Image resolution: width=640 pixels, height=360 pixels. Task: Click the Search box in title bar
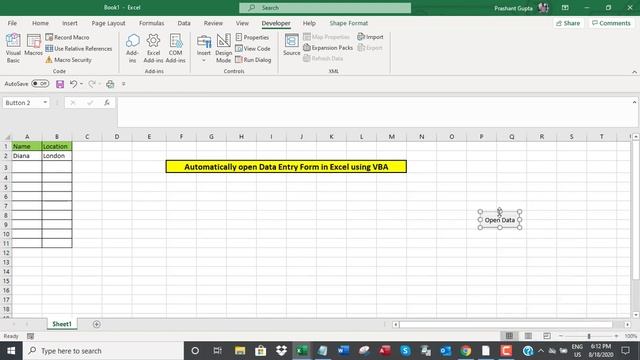coord(325,8)
